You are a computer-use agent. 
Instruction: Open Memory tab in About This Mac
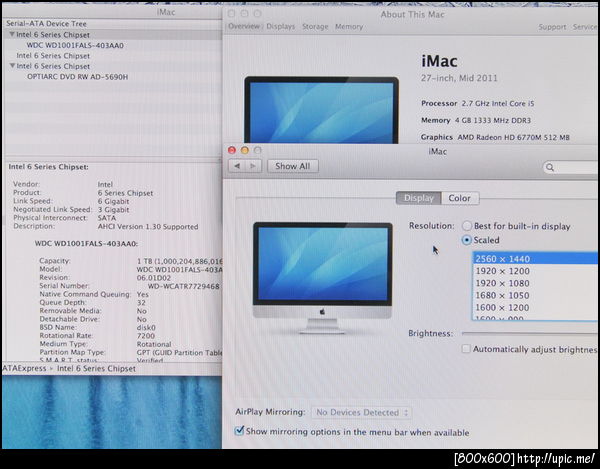[349, 26]
